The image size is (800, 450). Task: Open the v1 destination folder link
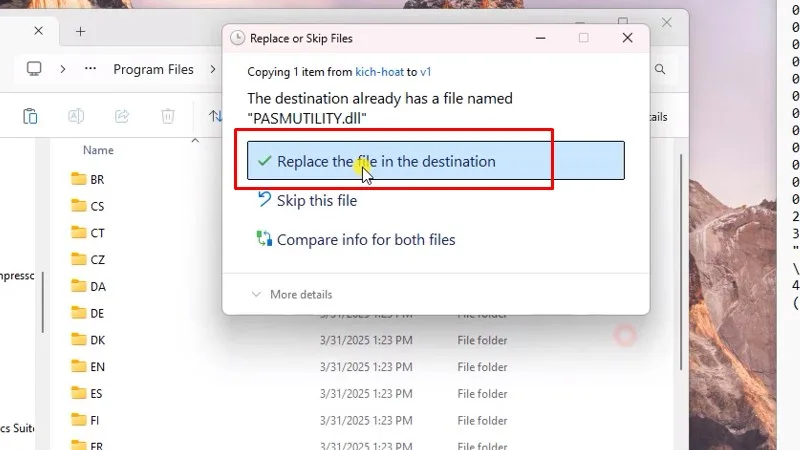click(x=425, y=72)
